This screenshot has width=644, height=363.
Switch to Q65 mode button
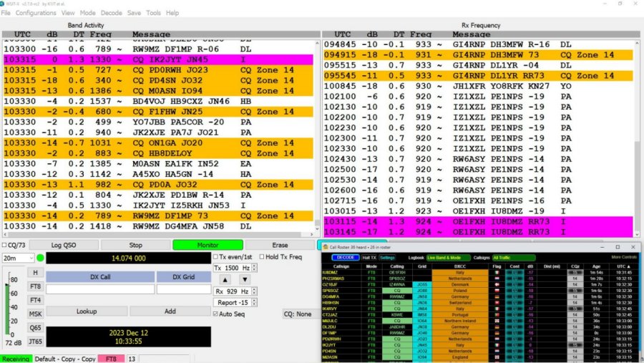[35, 328]
